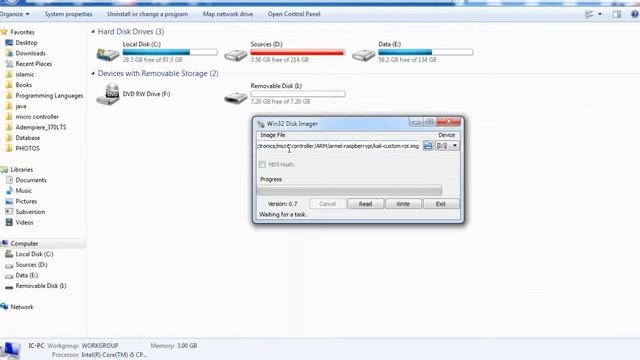Select the Sources (D:) drive icon
The width and height of the screenshot is (640, 360).
(236, 54)
